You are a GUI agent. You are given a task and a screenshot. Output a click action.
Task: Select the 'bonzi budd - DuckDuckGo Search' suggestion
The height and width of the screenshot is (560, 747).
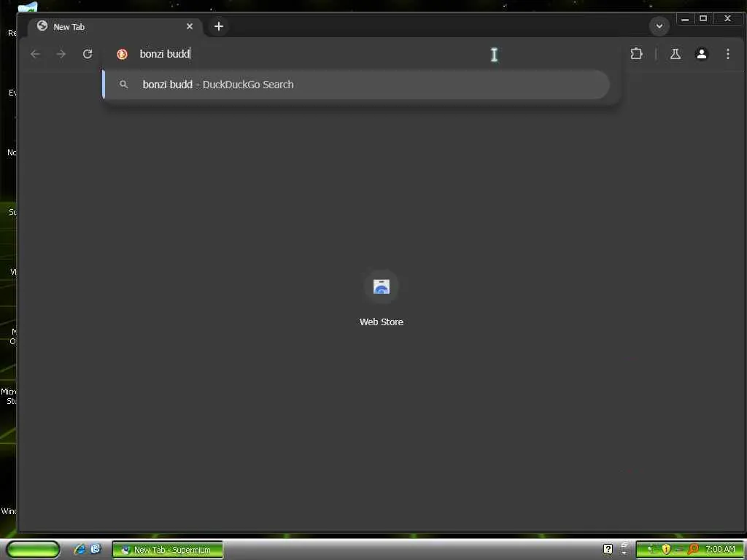pyautogui.click(x=356, y=85)
